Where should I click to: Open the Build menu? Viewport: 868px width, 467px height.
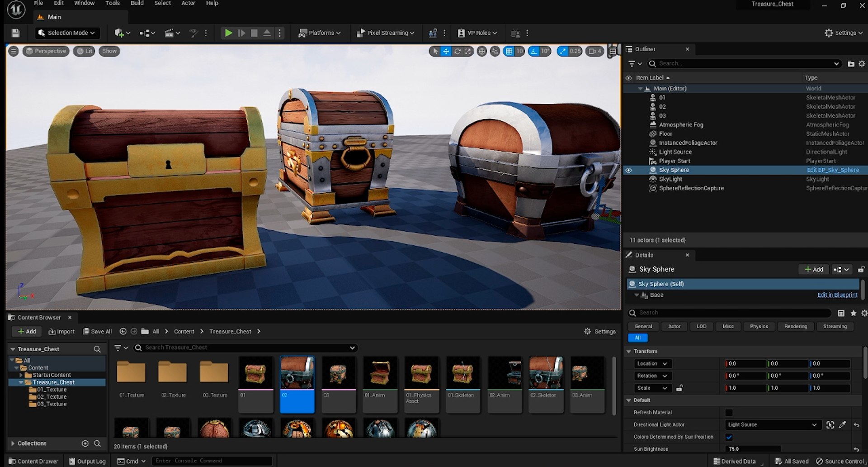point(137,3)
